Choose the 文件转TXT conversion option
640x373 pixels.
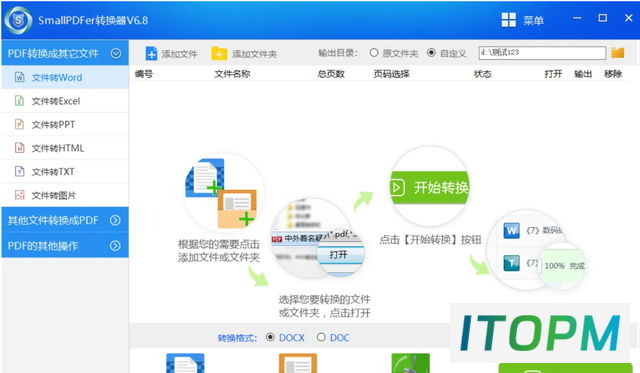pos(65,171)
